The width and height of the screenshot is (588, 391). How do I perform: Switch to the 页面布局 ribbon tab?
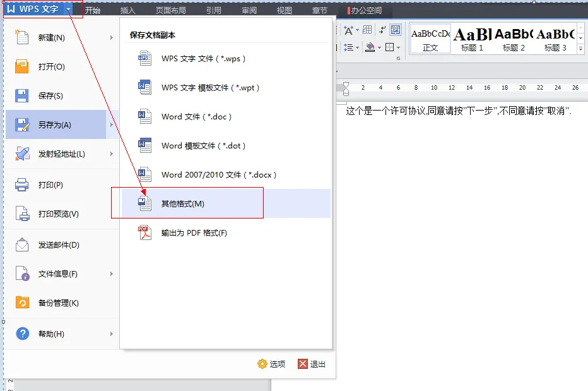(171, 11)
